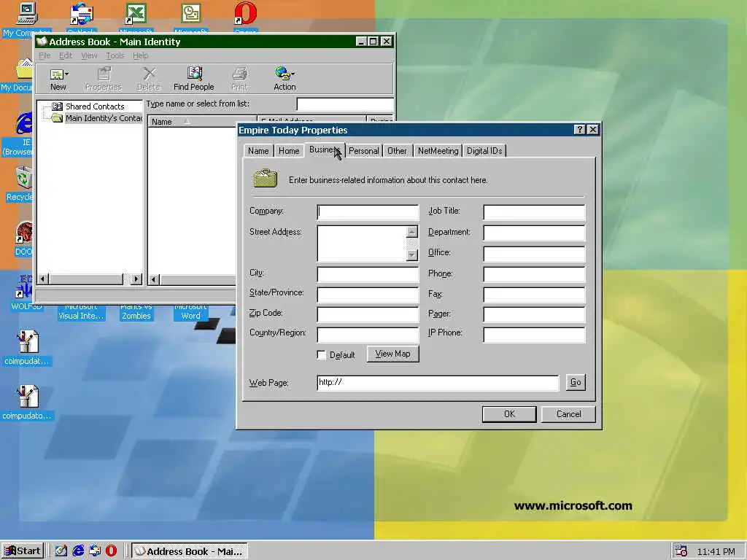Click the Zip Code input field
Screen dimensions: 747x560
(x=368, y=314)
